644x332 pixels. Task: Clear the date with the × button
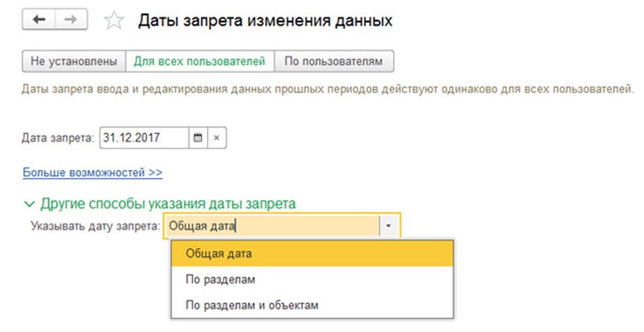click(x=218, y=137)
